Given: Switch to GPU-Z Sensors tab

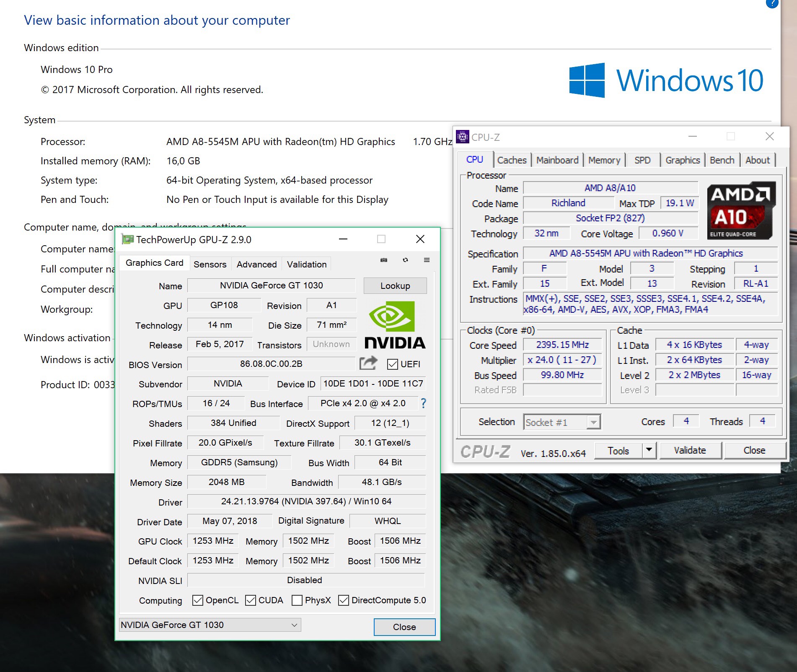Looking at the screenshot, I should tap(210, 264).
